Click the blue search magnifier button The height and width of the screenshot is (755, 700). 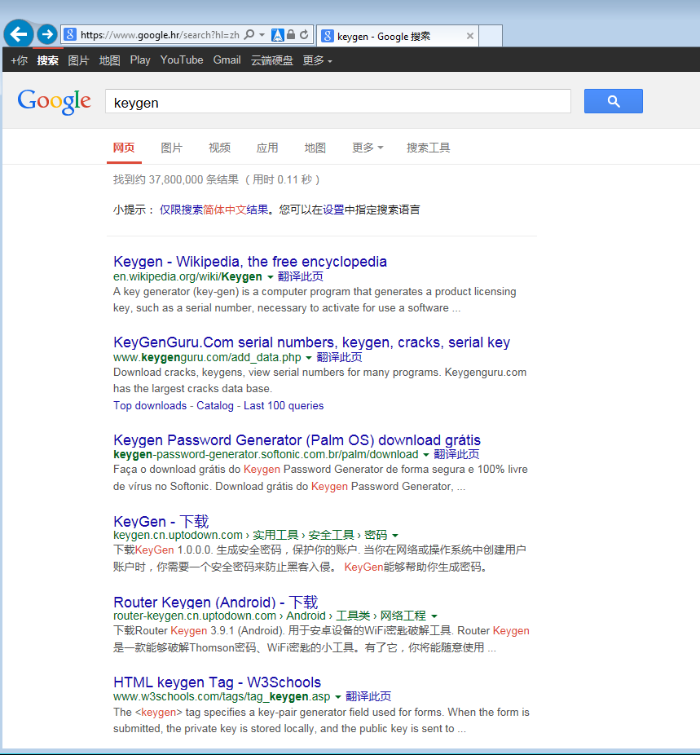613,101
